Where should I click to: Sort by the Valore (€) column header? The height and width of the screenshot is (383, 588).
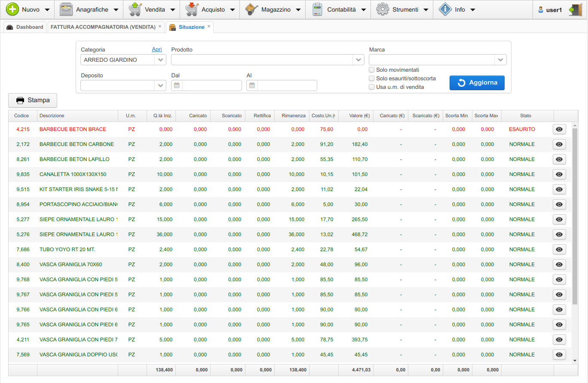coord(356,116)
